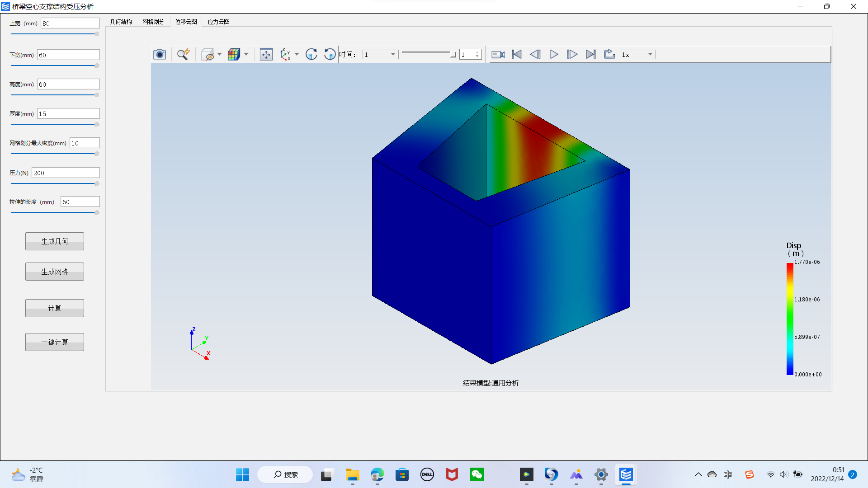Open McAfee from the taskbar
The width and height of the screenshot is (868, 488).
[x=452, y=474]
